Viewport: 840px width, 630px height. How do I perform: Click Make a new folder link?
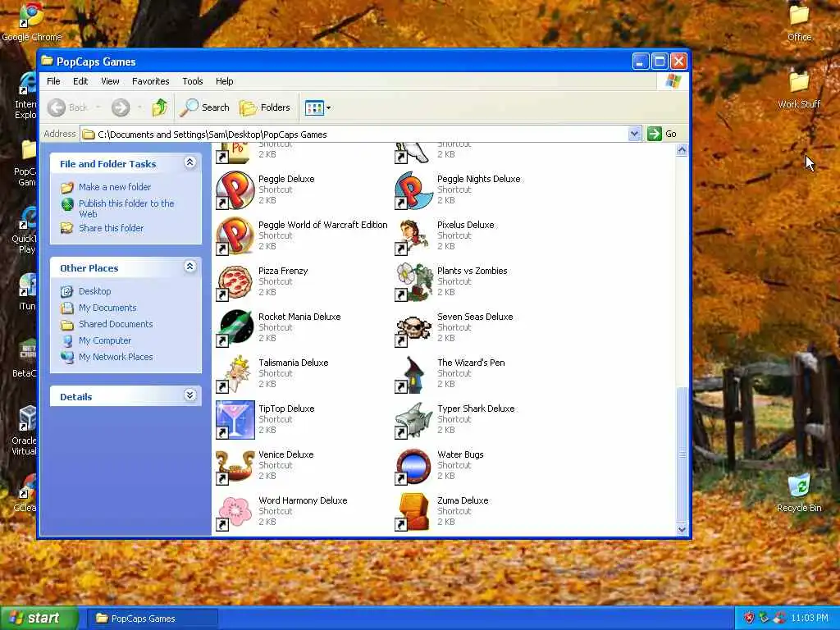pyautogui.click(x=115, y=187)
